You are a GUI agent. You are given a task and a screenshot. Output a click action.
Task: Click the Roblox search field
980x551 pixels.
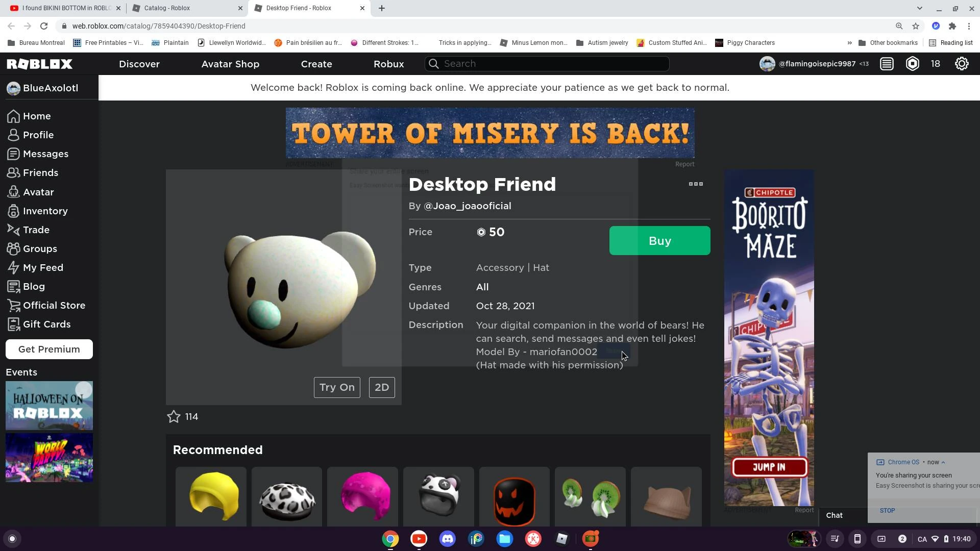(x=547, y=64)
